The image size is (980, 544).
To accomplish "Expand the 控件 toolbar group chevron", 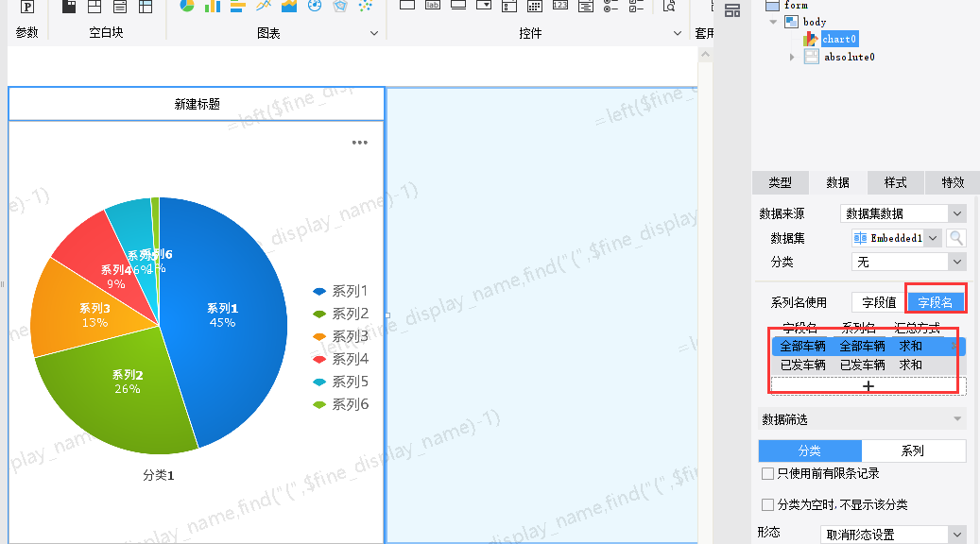I will point(677,33).
